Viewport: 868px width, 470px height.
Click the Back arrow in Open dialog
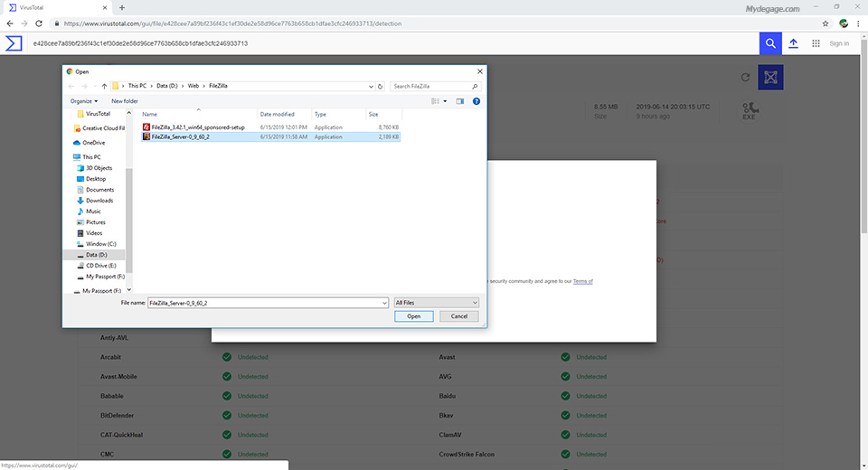pyautogui.click(x=71, y=86)
